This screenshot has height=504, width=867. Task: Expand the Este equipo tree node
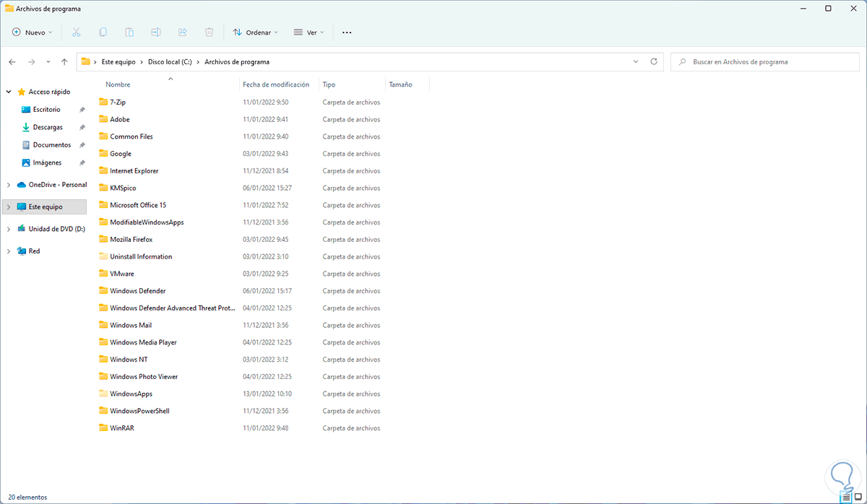click(x=9, y=207)
